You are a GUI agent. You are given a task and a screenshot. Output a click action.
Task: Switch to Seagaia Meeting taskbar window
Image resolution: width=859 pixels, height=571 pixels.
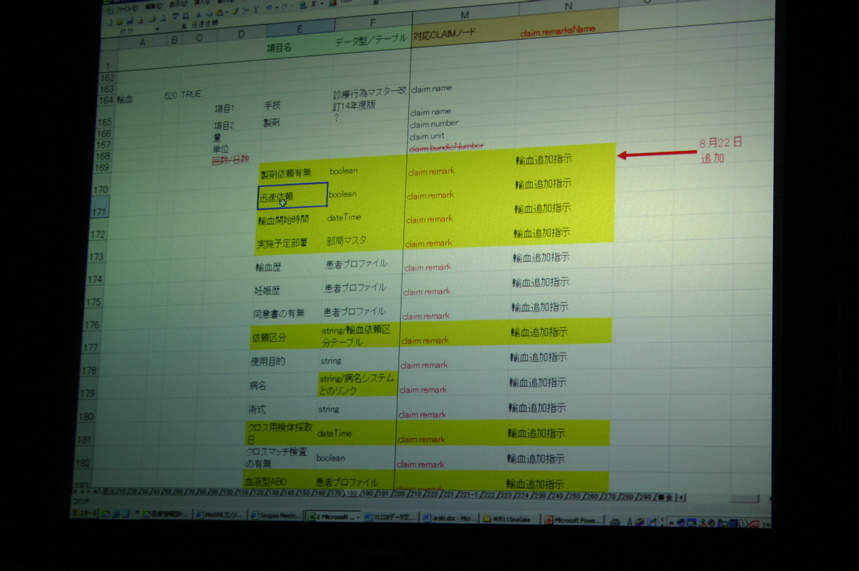point(275,516)
